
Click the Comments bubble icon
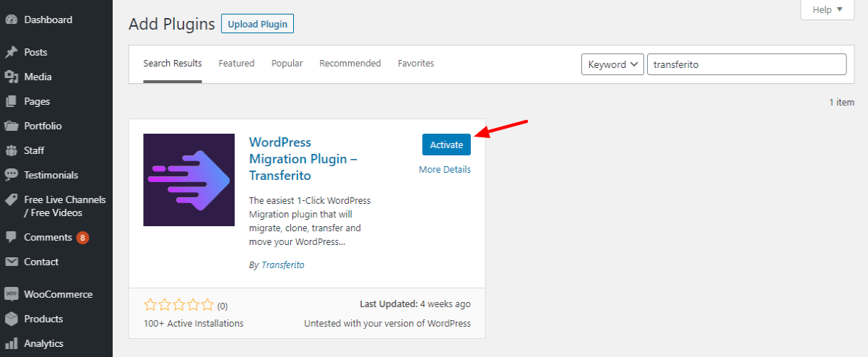coord(12,237)
